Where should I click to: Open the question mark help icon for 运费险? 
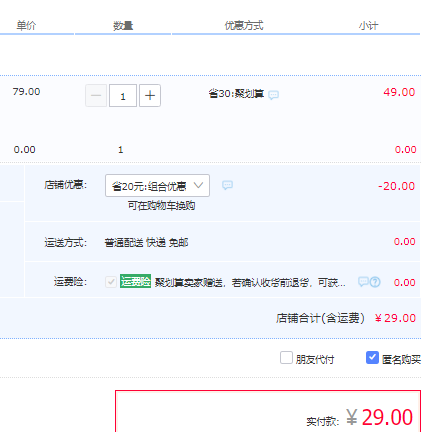tap(375, 282)
